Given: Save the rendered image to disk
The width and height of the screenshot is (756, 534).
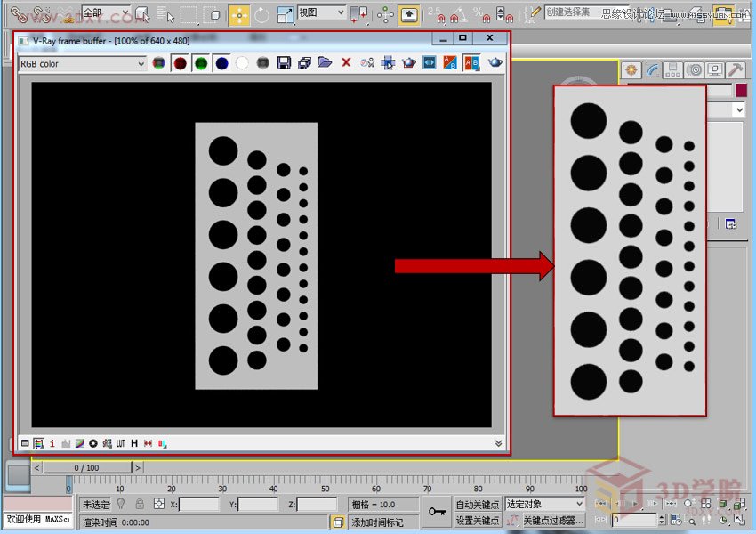Looking at the screenshot, I should click(283, 62).
